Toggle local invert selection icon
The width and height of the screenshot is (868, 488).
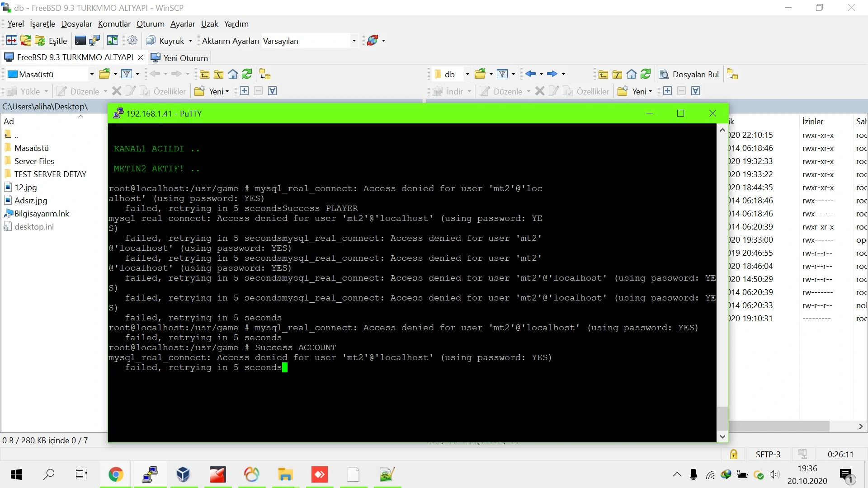point(272,91)
